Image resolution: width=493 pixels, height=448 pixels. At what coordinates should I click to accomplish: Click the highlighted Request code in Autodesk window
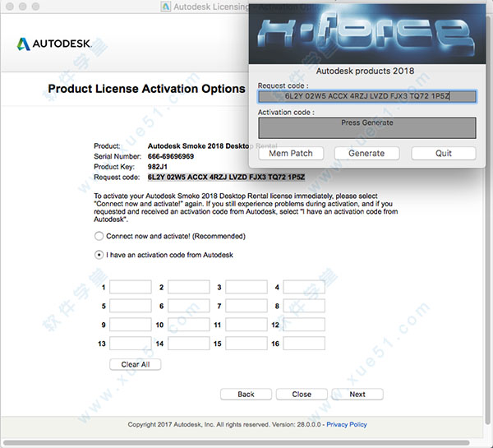226,177
